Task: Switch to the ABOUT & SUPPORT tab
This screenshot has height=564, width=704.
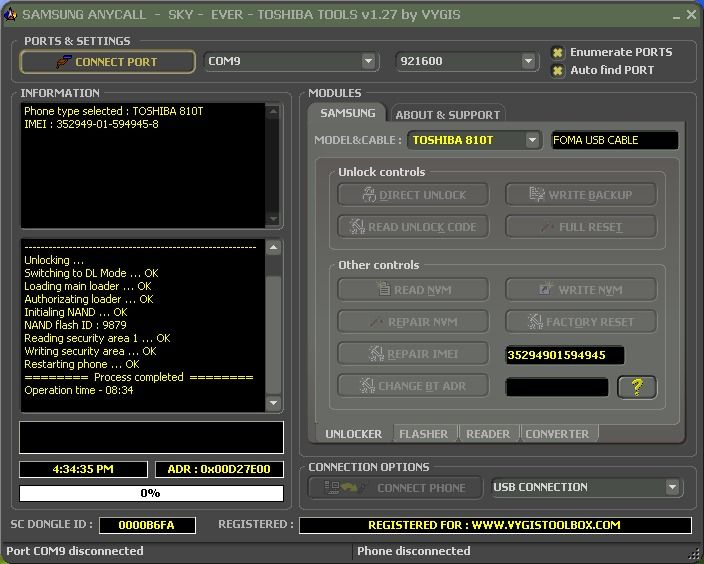Action: point(447,115)
